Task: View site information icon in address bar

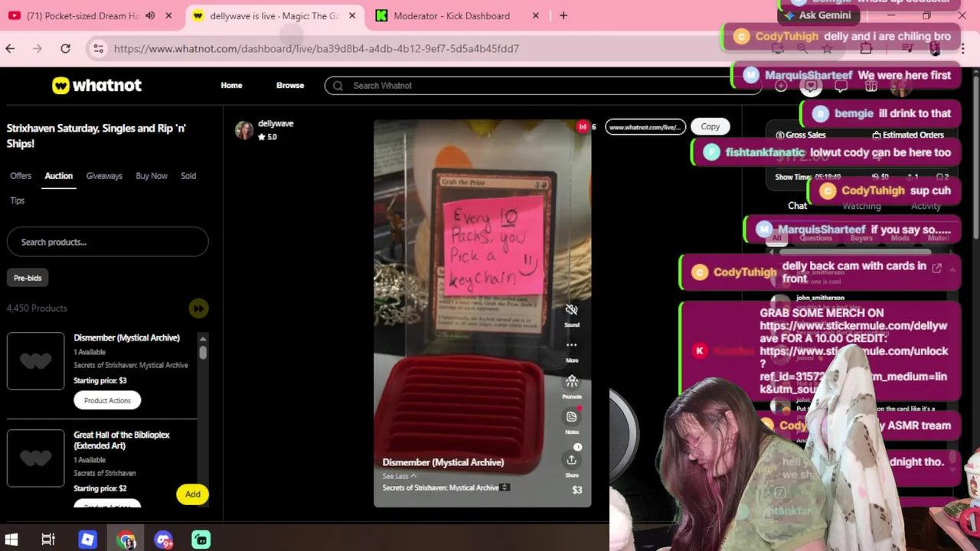Action: click(x=98, y=48)
